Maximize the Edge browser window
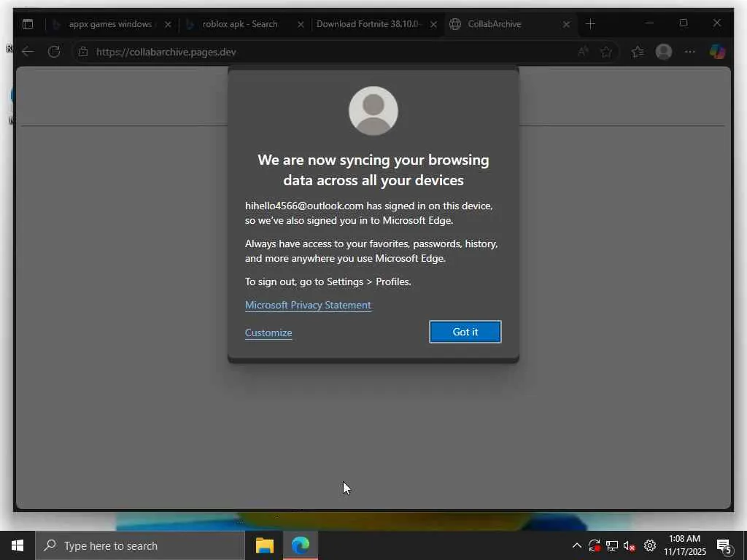The height and width of the screenshot is (560, 747). tap(684, 23)
